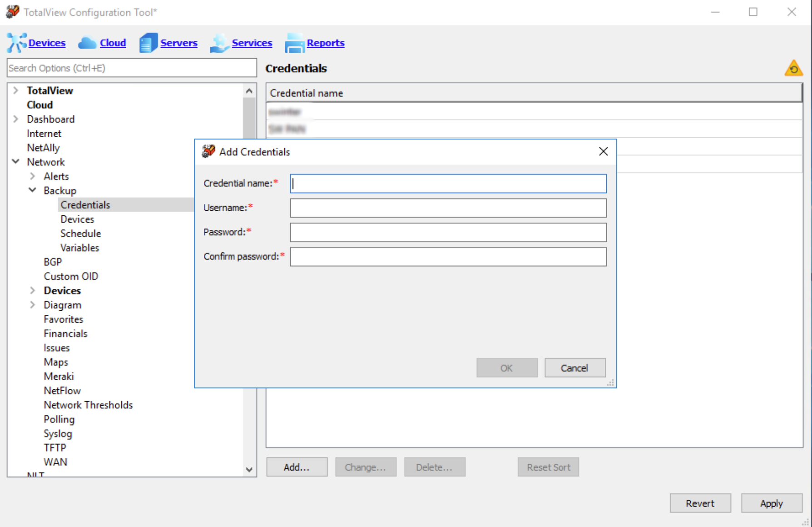Select Devices under Backup

coord(77,219)
